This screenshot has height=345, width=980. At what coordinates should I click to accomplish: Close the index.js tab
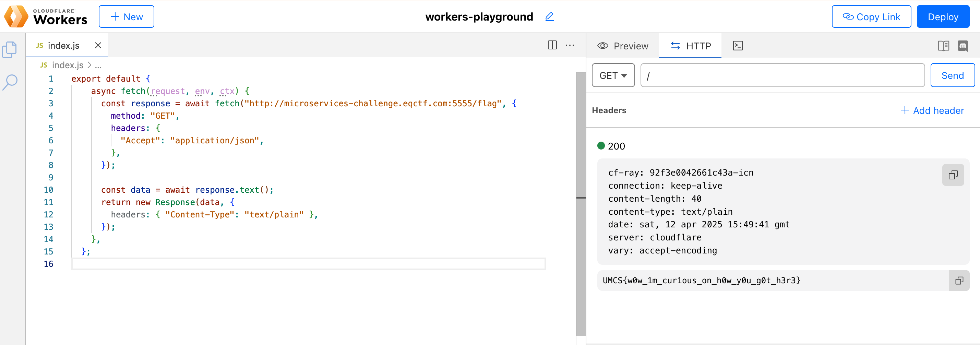pyautogui.click(x=98, y=45)
